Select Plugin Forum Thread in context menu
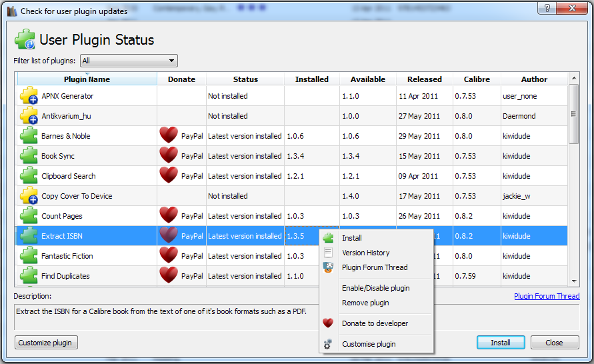Viewport: 594px width, 364px height. (x=375, y=267)
